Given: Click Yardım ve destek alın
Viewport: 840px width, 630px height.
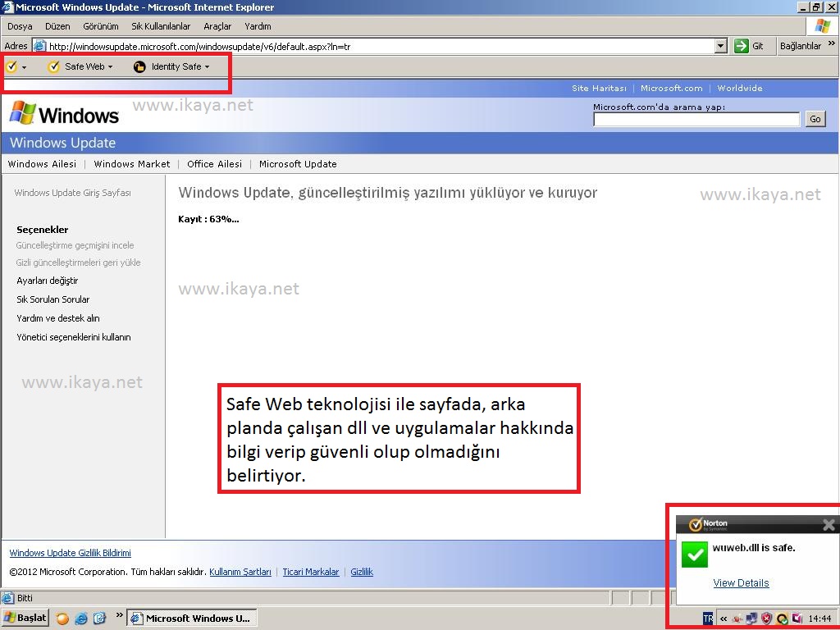Looking at the screenshot, I should [x=58, y=318].
